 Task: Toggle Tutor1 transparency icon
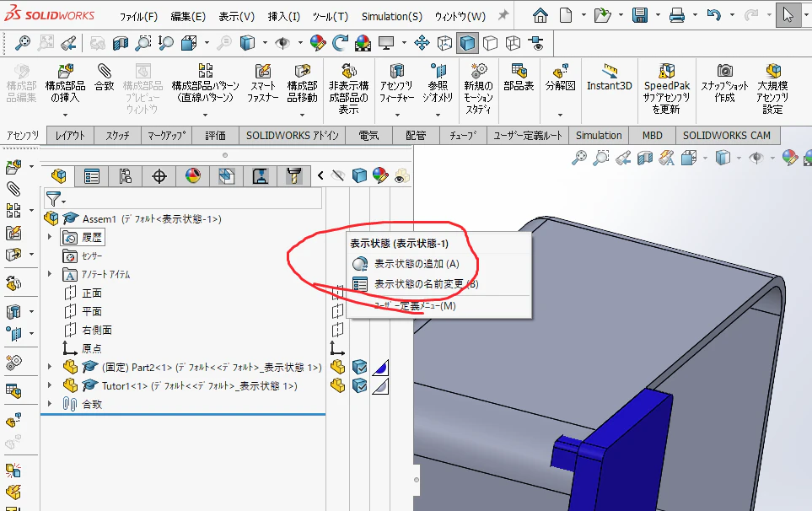[x=380, y=385]
